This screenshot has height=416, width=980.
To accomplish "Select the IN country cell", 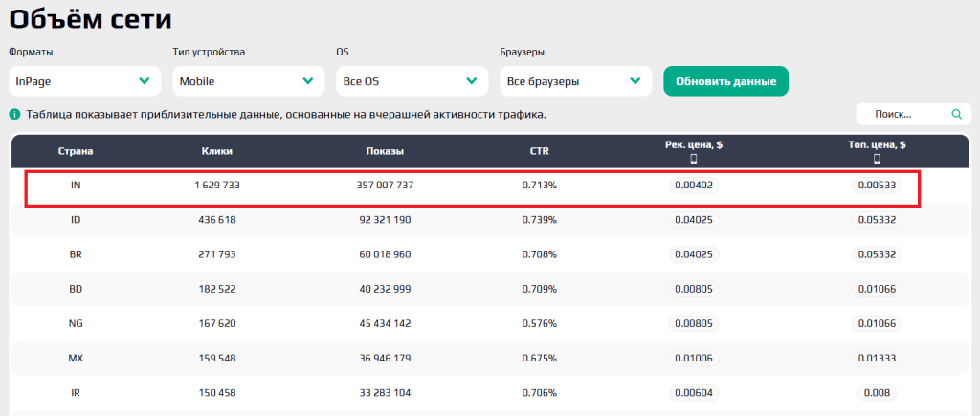I will coord(77,185).
